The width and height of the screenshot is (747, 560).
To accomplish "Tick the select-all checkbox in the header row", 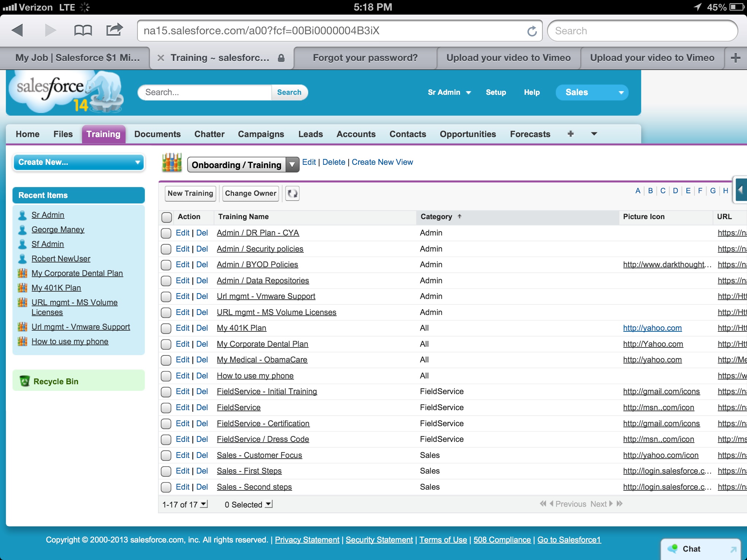I will point(167,217).
